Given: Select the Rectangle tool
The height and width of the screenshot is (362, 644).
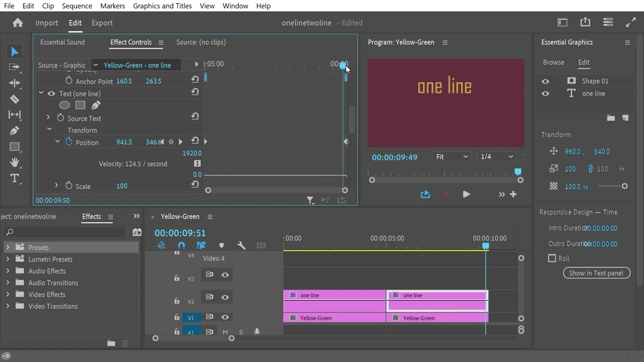Looking at the screenshot, I should pyautogui.click(x=15, y=147).
